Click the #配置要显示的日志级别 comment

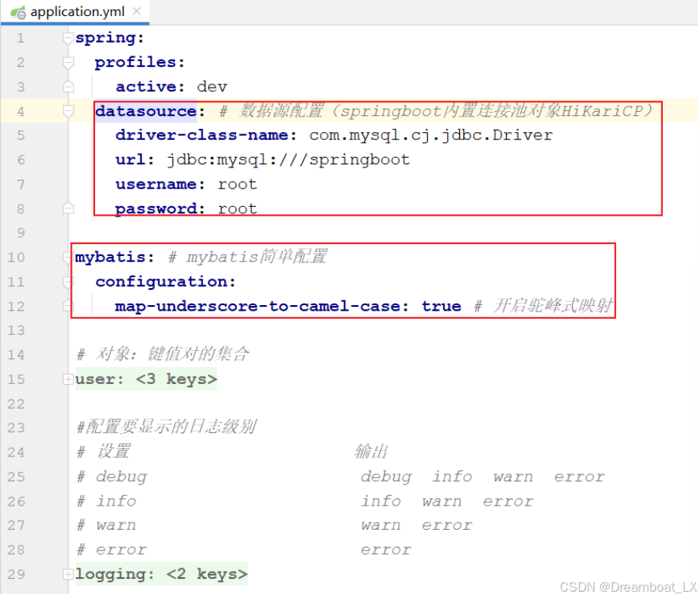tap(167, 428)
